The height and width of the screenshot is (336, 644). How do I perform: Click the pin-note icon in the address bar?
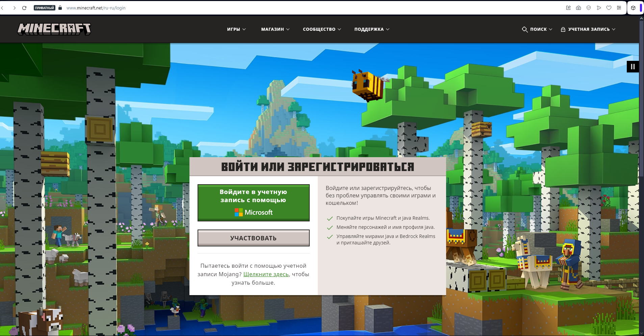[568, 8]
